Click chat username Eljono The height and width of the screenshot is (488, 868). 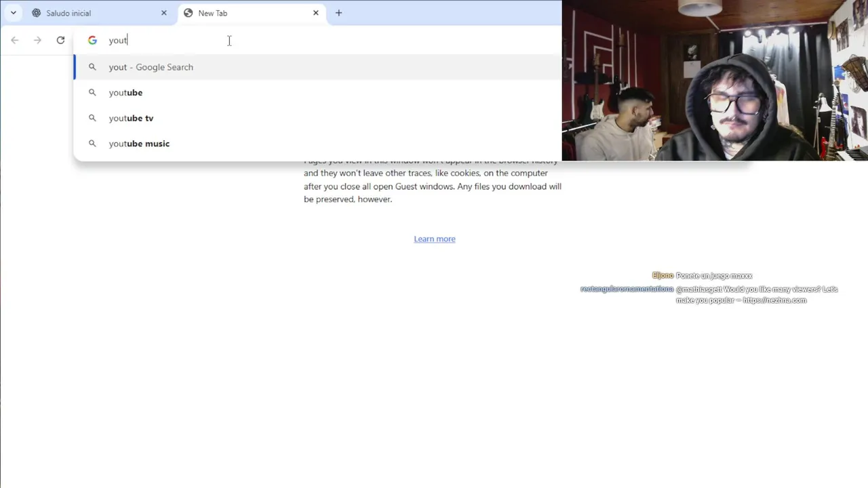coord(663,276)
